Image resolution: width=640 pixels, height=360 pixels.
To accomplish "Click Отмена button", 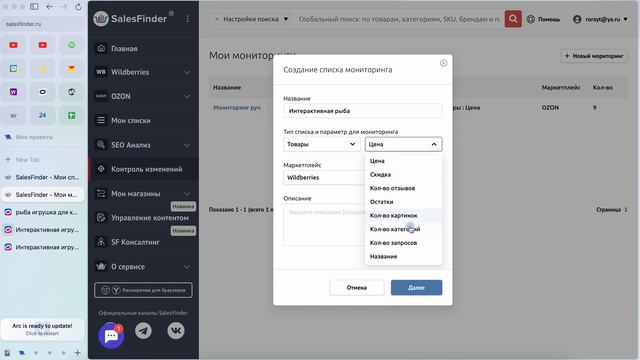I will (357, 288).
